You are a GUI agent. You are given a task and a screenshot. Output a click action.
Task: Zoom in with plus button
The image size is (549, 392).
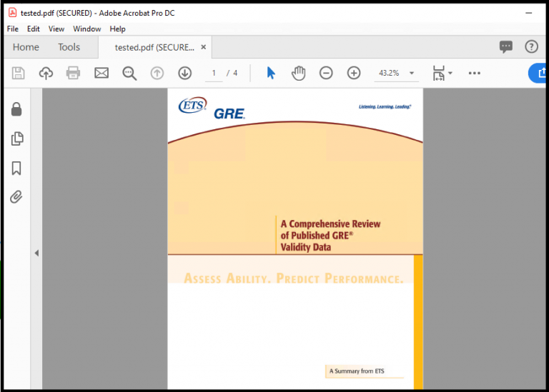354,73
